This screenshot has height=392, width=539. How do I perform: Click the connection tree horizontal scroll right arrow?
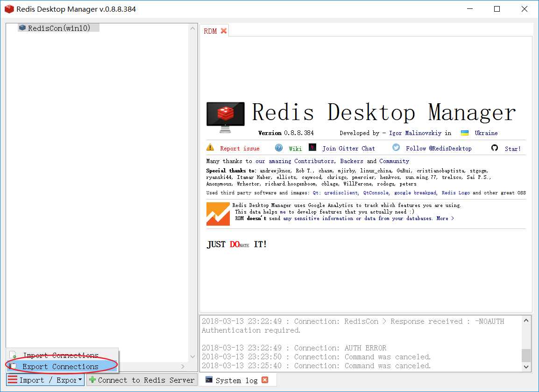[183, 367]
